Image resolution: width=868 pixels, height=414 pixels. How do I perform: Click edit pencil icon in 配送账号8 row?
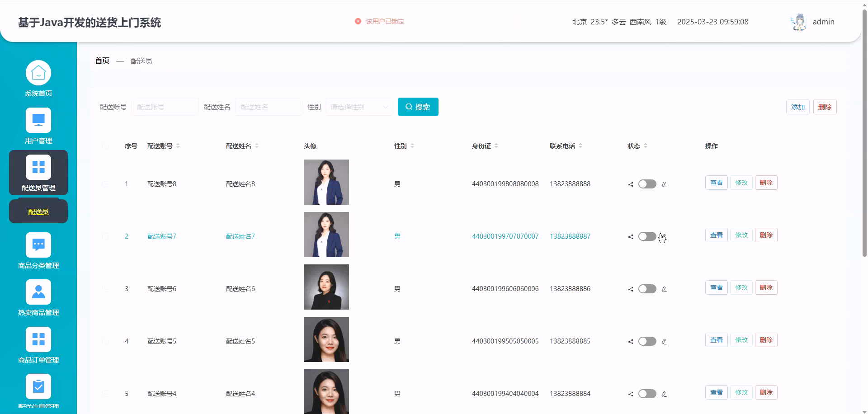click(x=664, y=184)
